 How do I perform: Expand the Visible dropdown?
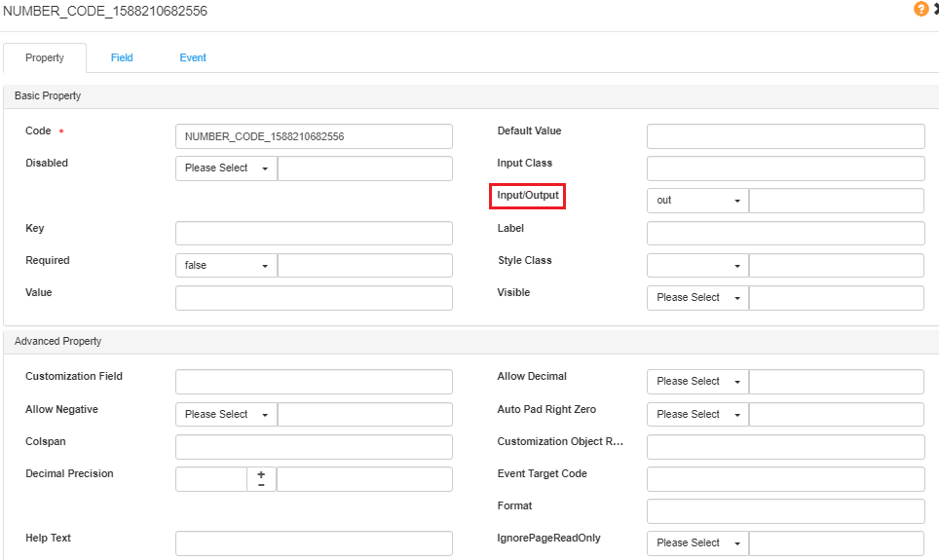697,298
